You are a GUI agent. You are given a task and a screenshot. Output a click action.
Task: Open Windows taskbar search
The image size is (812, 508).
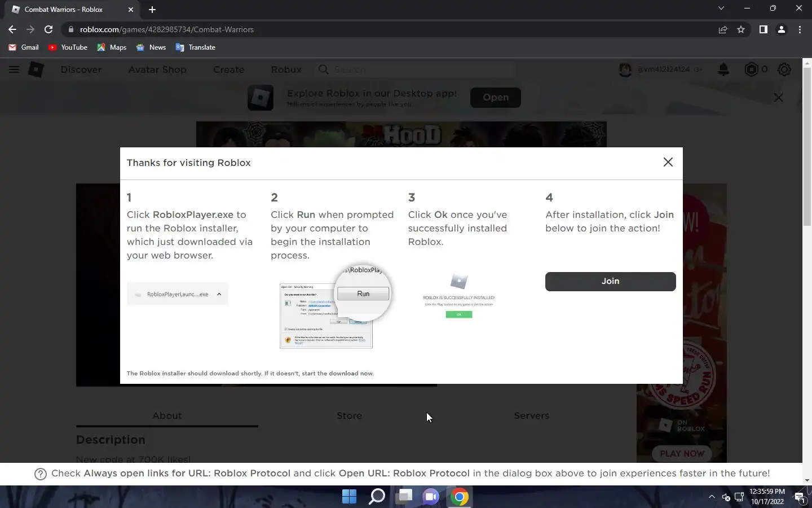tap(377, 497)
